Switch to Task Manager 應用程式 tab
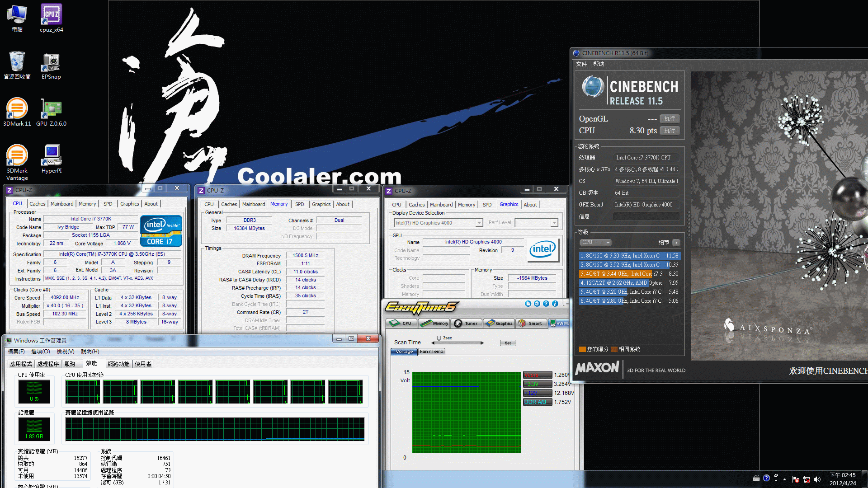The height and width of the screenshot is (488, 868). (21, 364)
